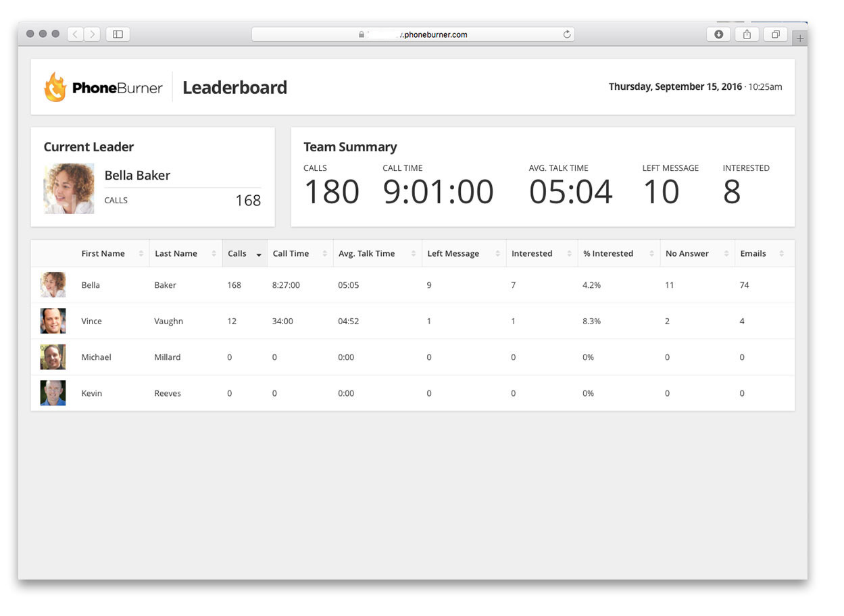Open the Calls column sort dropdown

pos(259,255)
